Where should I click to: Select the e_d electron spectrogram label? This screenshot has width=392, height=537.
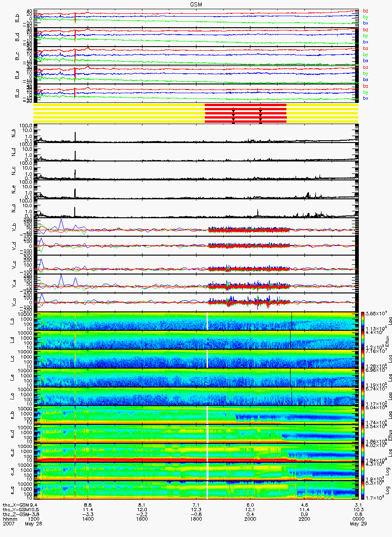(x=12, y=434)
